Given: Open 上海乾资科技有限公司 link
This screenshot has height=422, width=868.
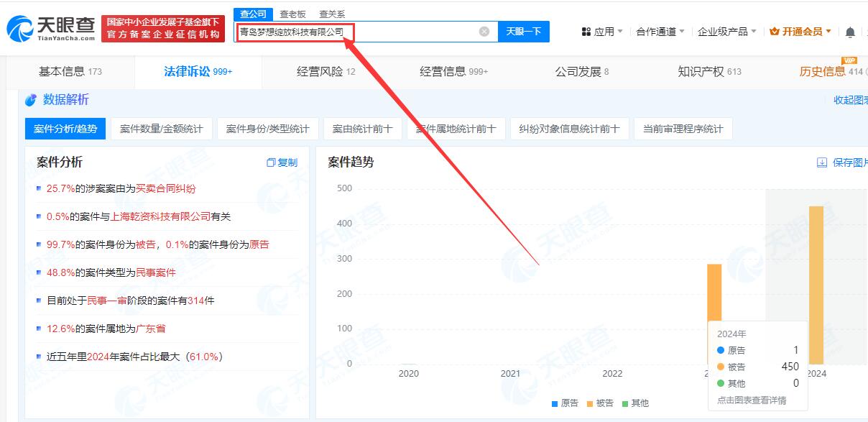Looking at the screenshot, I should pos(160,216).
